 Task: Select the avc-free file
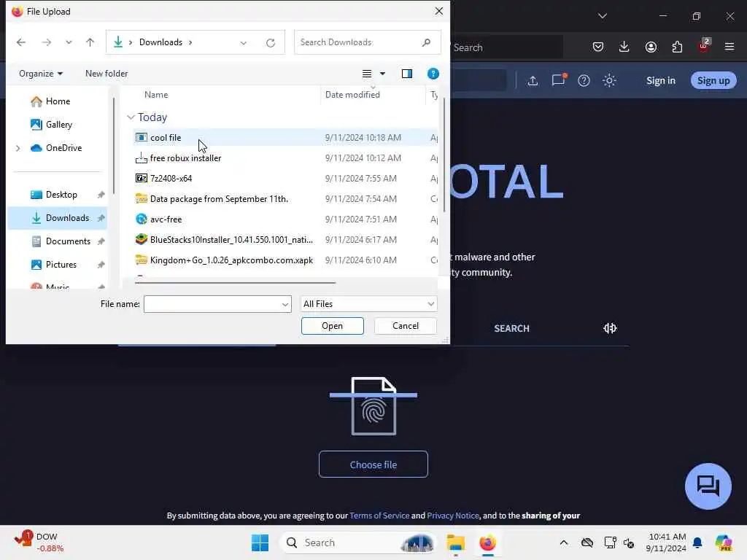click(285, 219)
